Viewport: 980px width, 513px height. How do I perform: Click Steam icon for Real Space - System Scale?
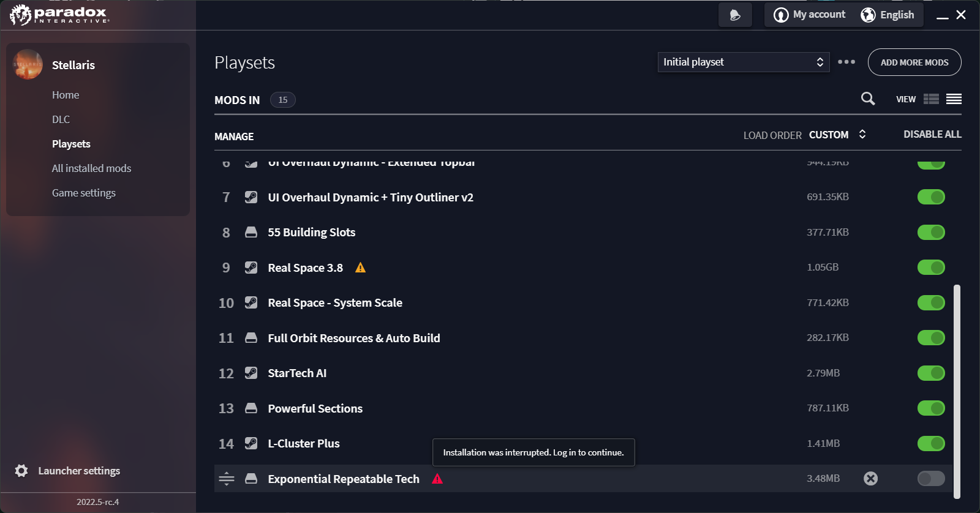click(x=251, y=302)
